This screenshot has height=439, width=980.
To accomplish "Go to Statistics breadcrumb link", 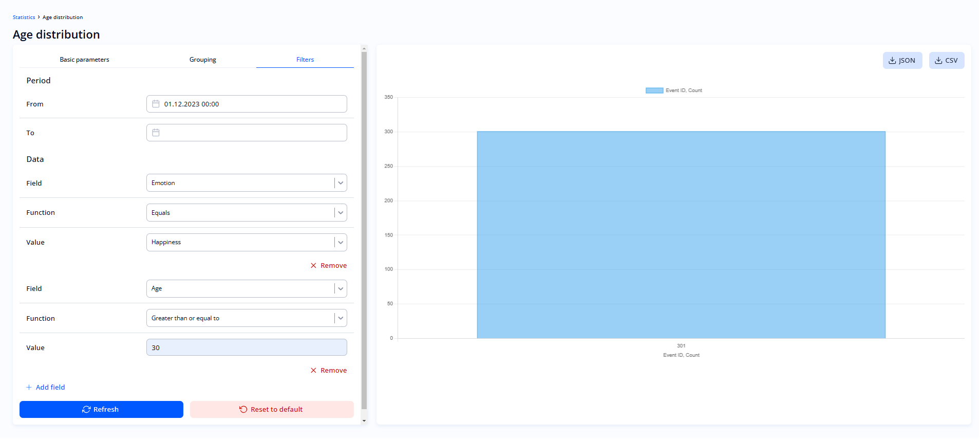I will [x=24, y=17].
